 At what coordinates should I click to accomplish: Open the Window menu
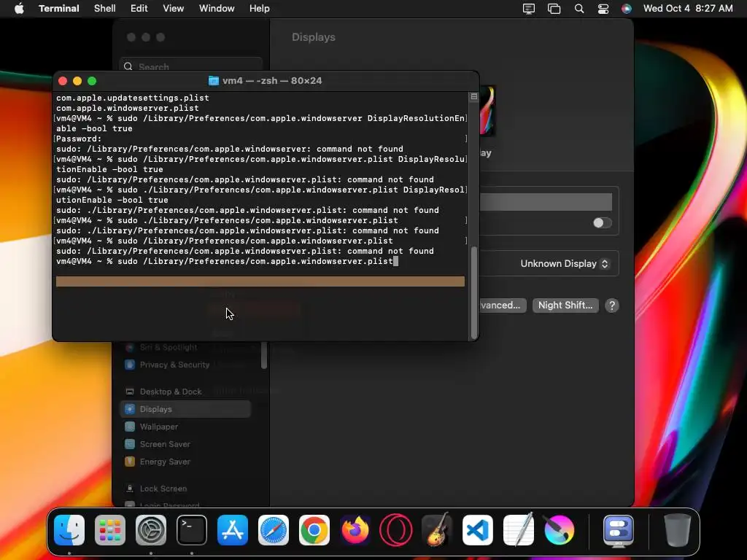coord(217,9)
